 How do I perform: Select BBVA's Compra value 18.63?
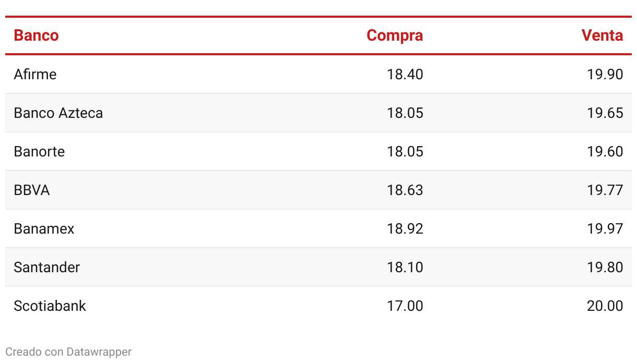405,190
